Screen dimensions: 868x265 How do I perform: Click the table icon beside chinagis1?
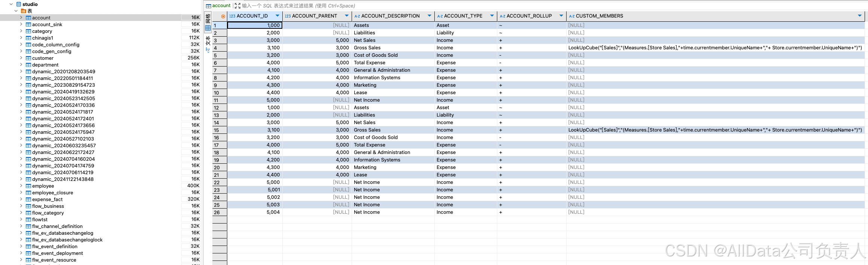28,38
